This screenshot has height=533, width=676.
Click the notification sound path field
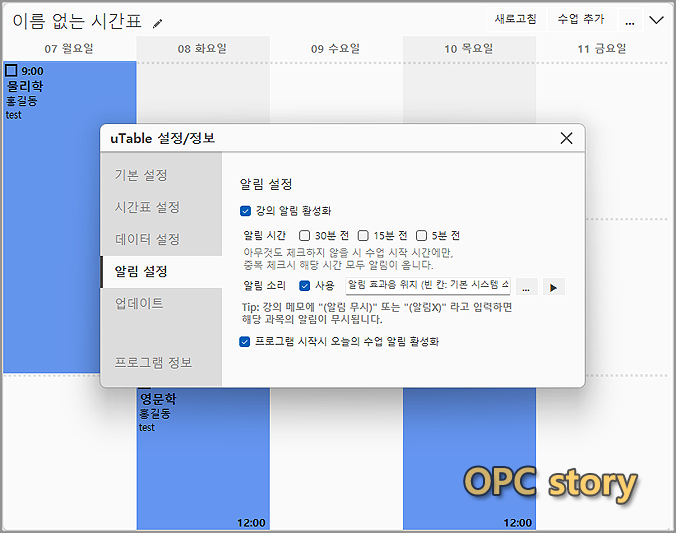click(x=428, y=285)
